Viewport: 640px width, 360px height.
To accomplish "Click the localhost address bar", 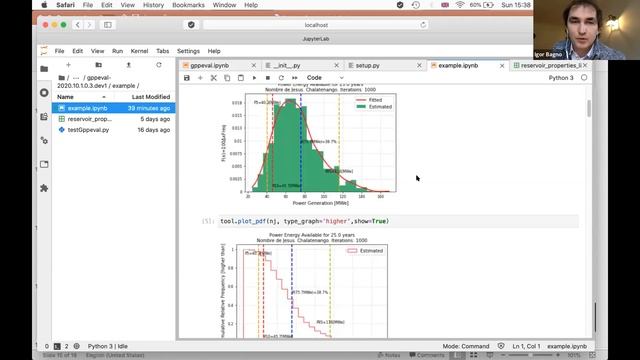I will coord(316,25).
